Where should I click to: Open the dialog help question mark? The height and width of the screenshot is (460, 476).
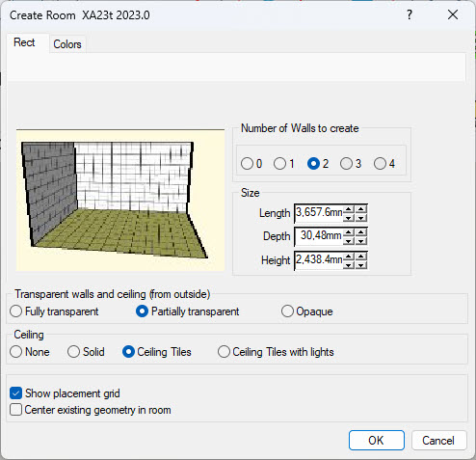pyautogui.click(x=410, y=14)
